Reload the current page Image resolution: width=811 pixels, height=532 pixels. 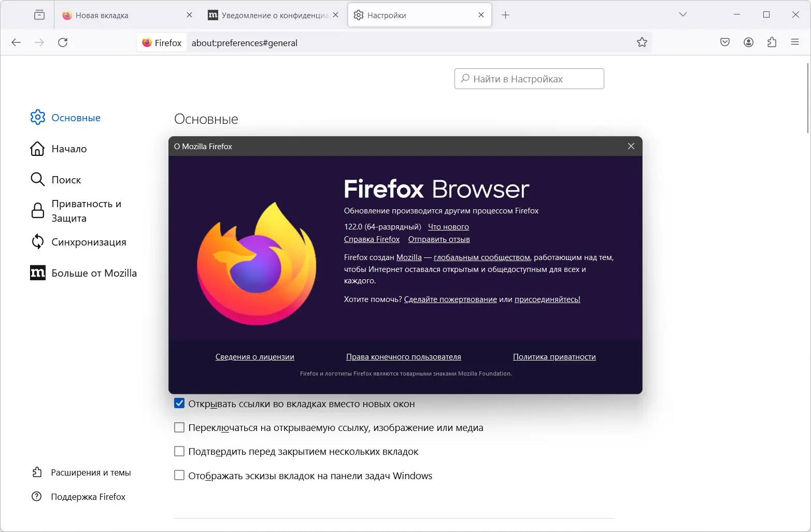click(63, 42)
